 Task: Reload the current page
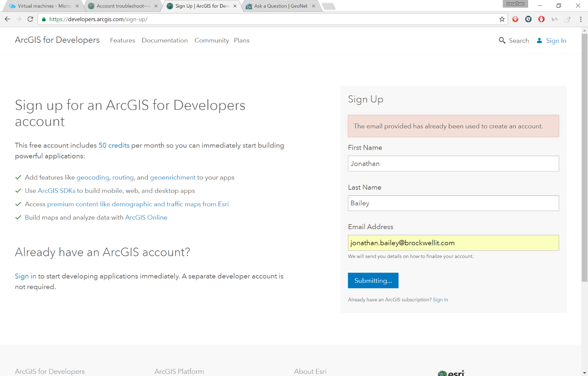click(30, 19)
